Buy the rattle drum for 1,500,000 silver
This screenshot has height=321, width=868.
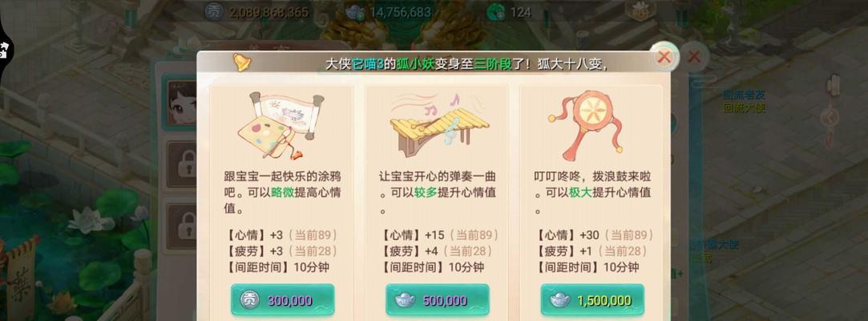point(592,300)
